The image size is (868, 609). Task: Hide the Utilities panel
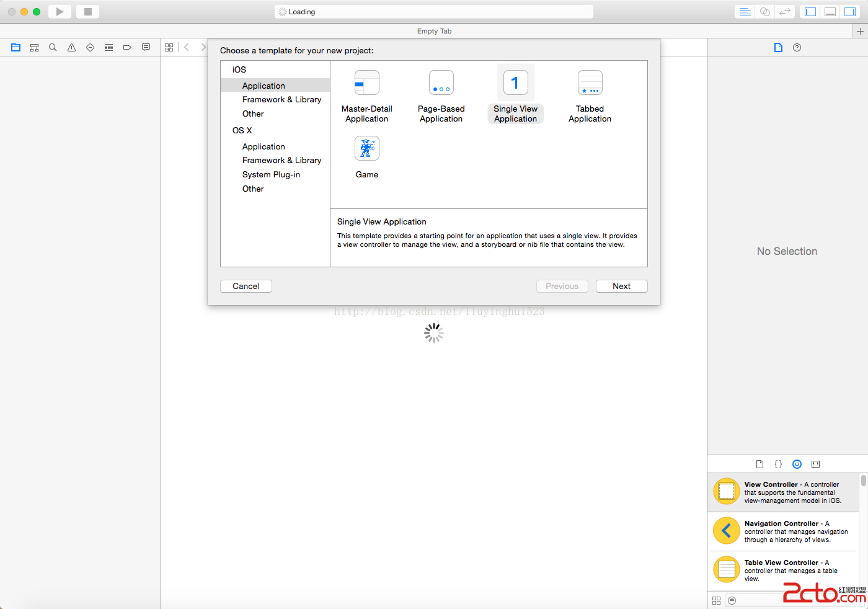click(849, 12)
